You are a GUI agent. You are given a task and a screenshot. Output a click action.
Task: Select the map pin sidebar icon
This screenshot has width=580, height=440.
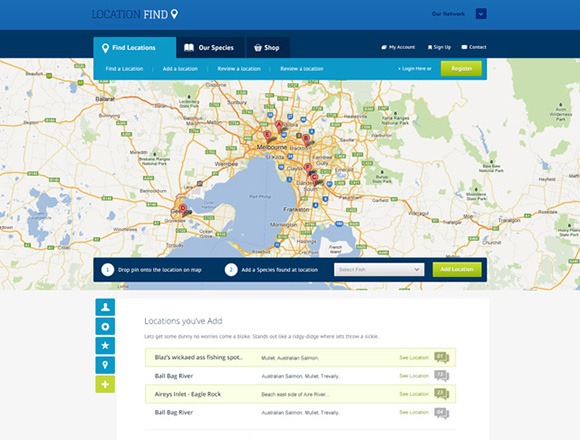click(105, 365)
